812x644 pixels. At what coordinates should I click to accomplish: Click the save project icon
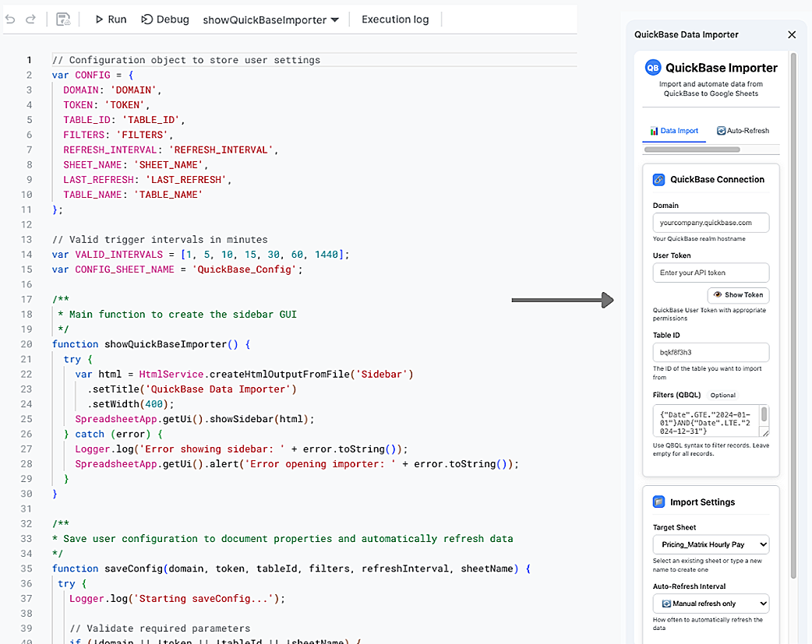(63, 19)
